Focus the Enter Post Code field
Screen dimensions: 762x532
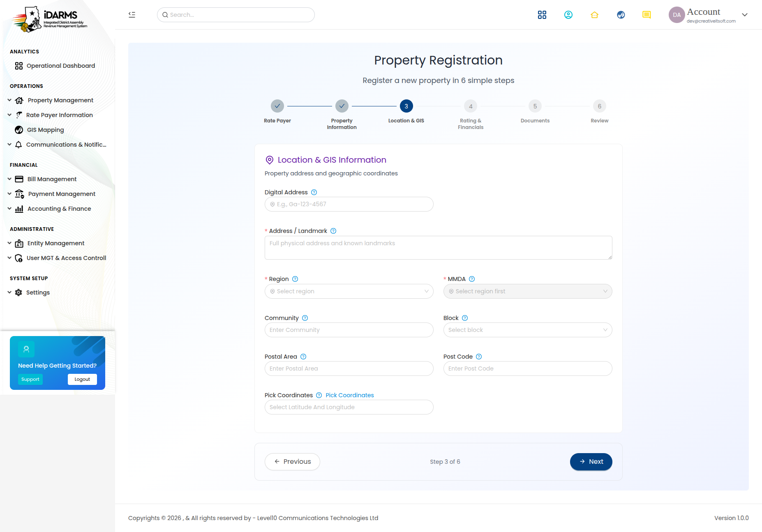click(x=528, y=368)
